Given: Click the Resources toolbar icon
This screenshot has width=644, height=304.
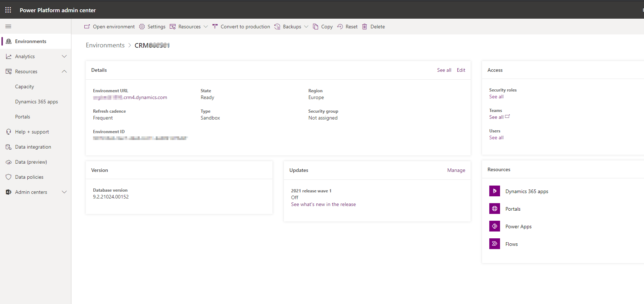Looking at the screenshot, I should pyautogui.click(x=173, y=27).
